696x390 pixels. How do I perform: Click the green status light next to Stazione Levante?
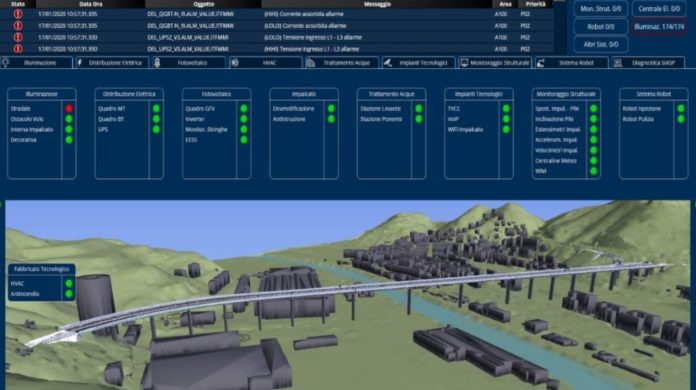pos(419,108)
